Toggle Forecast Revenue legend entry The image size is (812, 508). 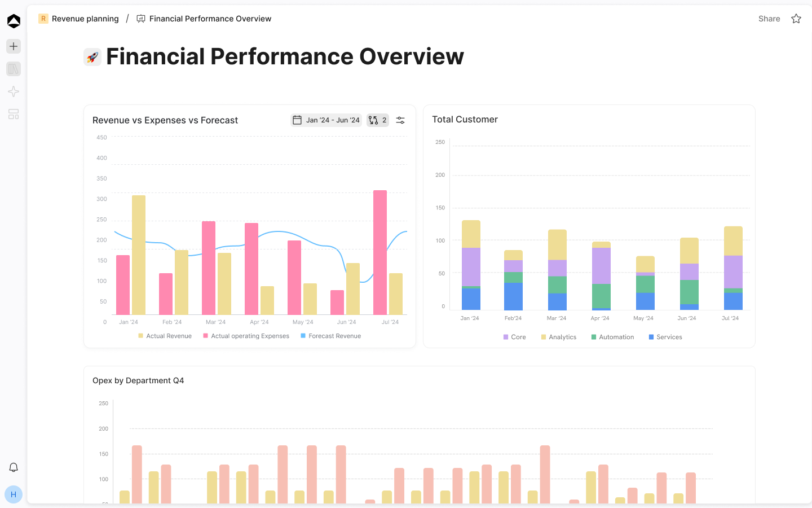331,336
